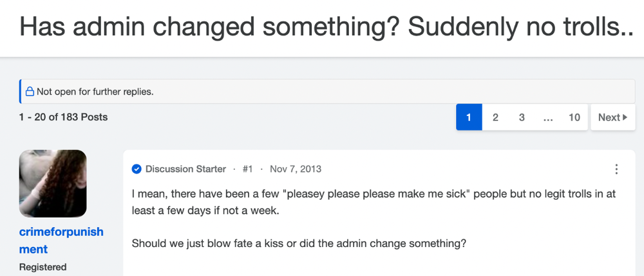Go to page 2 of the thread

click(495, 117)
